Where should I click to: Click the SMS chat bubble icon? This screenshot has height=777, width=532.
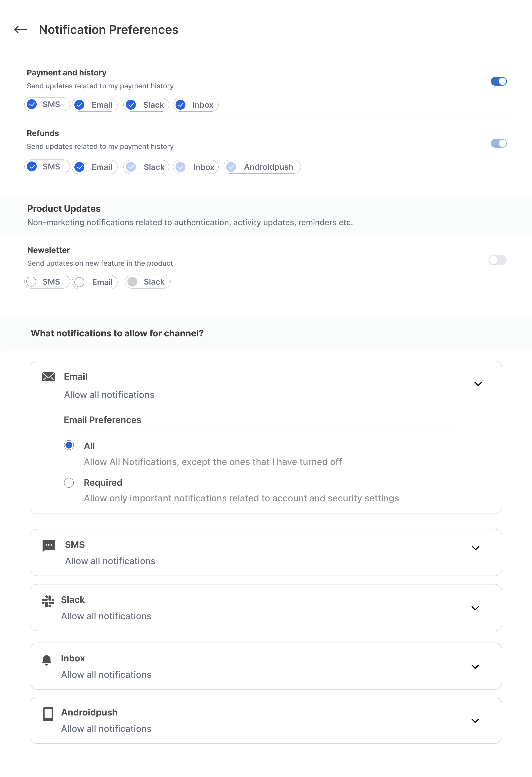[49, 546]
